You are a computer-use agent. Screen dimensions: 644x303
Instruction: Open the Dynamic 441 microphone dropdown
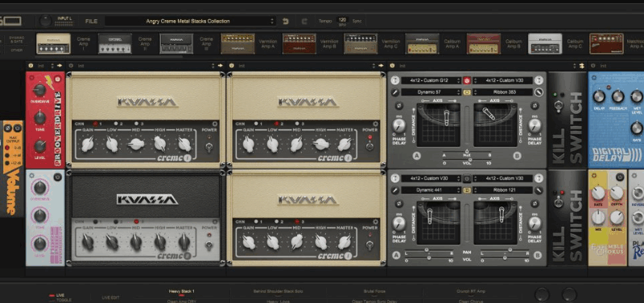coord(431,190)
